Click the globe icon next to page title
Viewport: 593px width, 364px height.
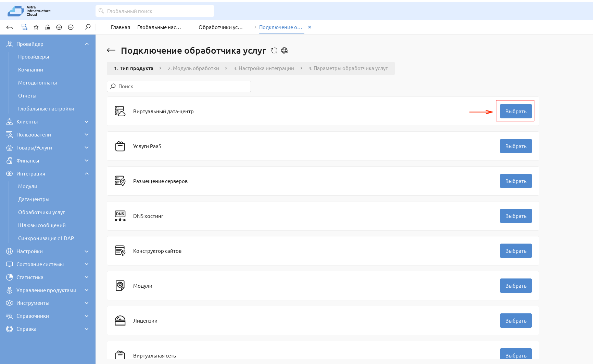coord(284,51)
